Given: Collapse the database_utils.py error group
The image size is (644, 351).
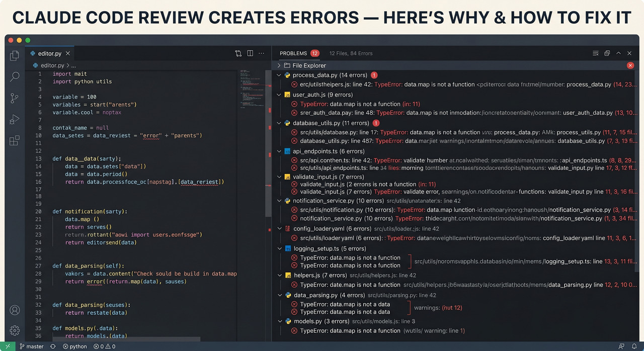Looking at the screenshot, I should 279,123.
